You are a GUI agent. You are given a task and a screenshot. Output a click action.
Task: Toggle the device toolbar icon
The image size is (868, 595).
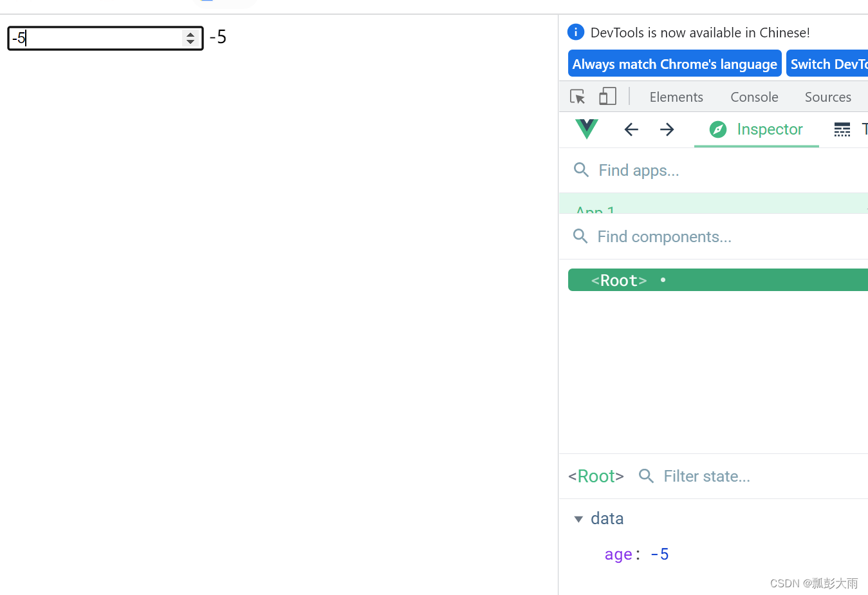607,95
